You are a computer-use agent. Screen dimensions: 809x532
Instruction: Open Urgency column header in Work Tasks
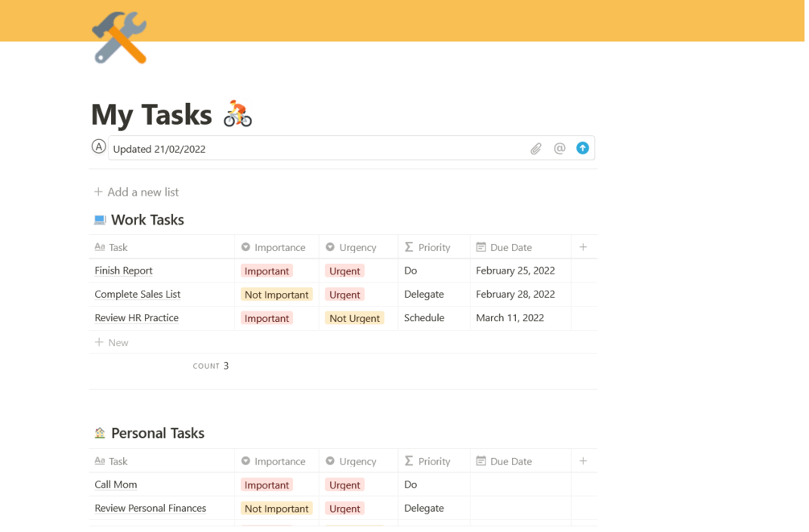(x=357, y=247)
